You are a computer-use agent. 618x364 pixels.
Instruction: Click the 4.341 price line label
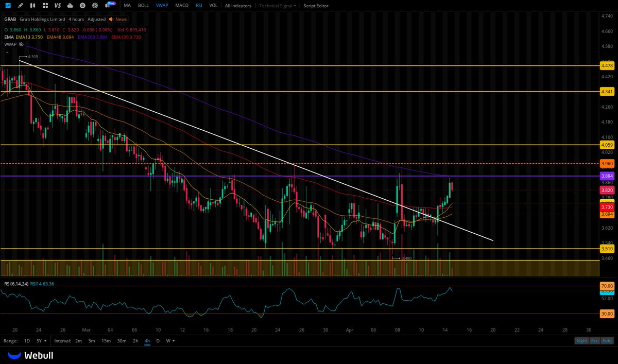[x=606, y=91]
